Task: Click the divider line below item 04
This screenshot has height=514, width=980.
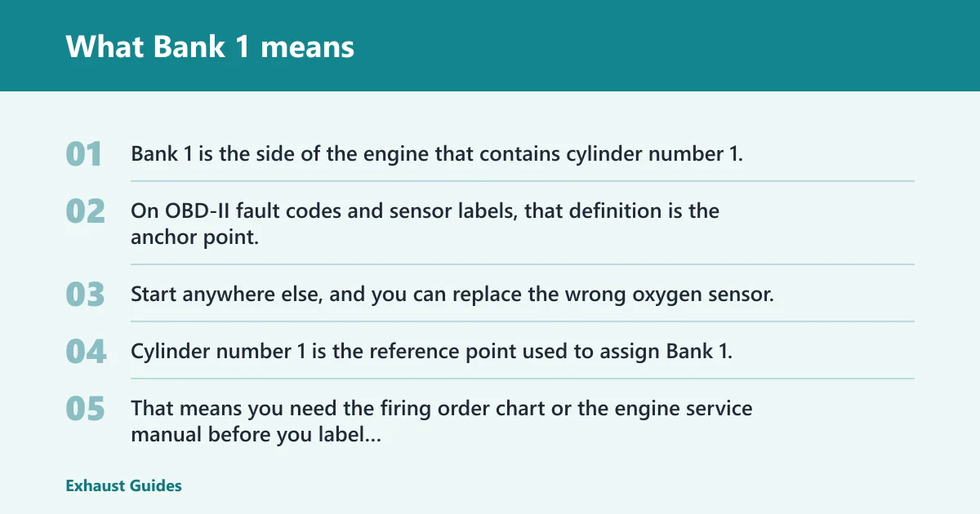Action: tap(523, 379)
